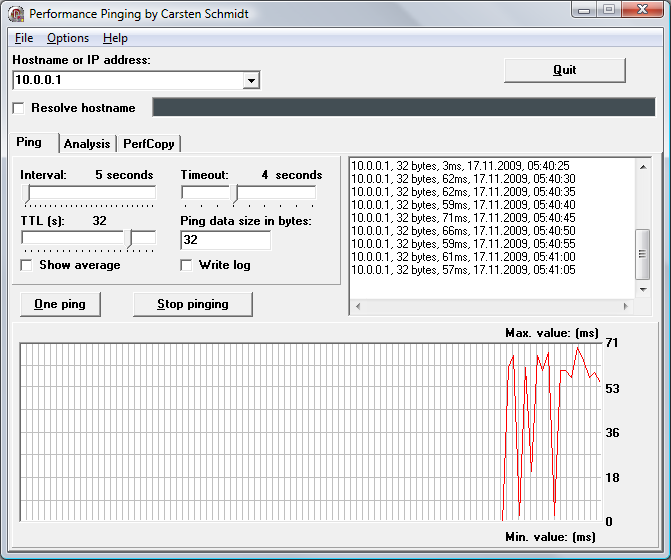Maximize the Performance Pinging window
This screenshot has width=671, height=560.
pos(609,9)
